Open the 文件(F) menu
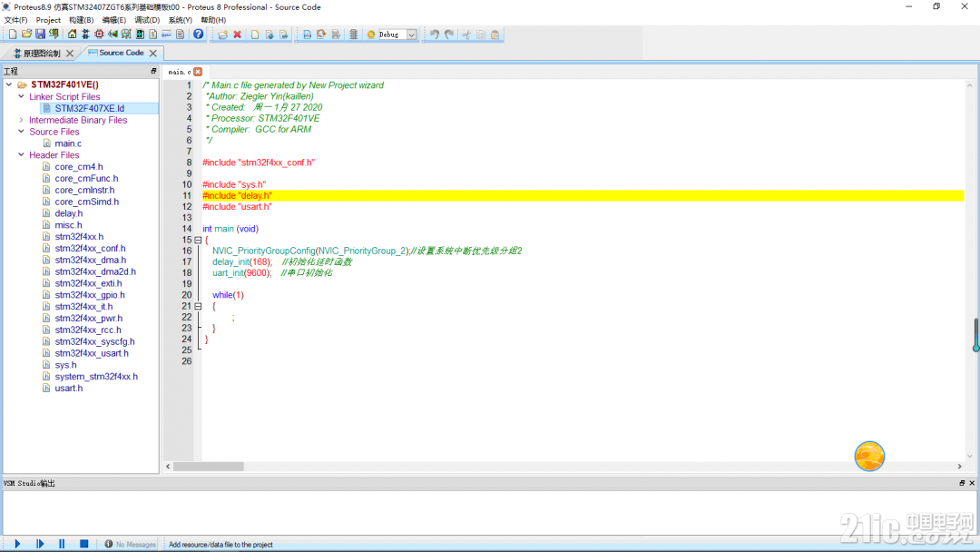 [x=15, y=20]
